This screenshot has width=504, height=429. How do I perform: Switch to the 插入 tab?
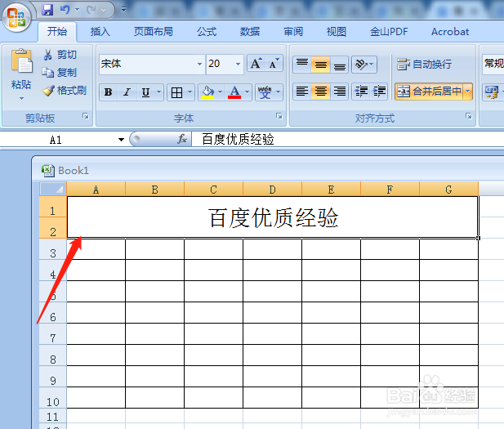(x=100, y=32)
